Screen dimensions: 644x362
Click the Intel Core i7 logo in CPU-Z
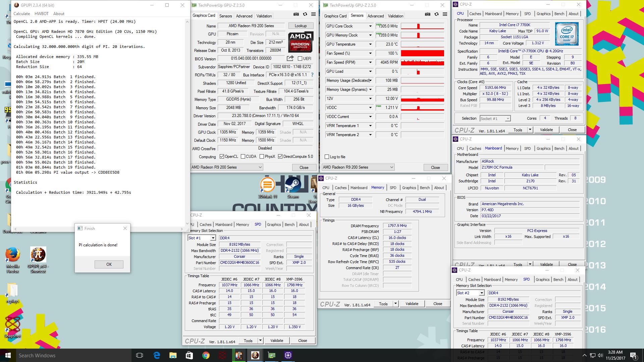(x=567, y=34)
